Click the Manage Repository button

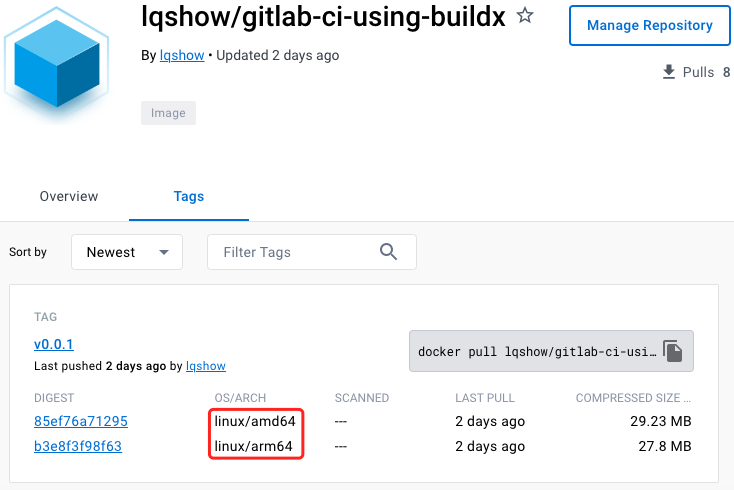point(650,26)
